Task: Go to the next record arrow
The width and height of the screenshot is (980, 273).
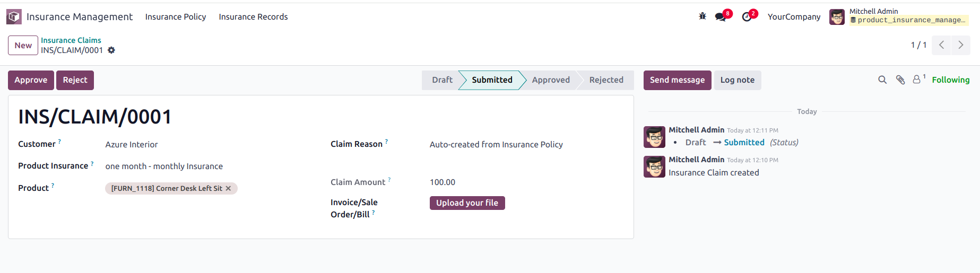Action: point(961,45)
